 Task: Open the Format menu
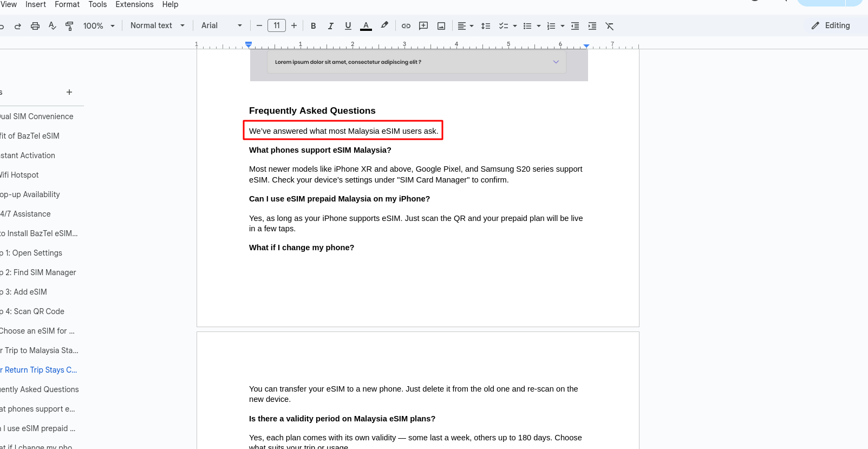click(x=67, y=4)
